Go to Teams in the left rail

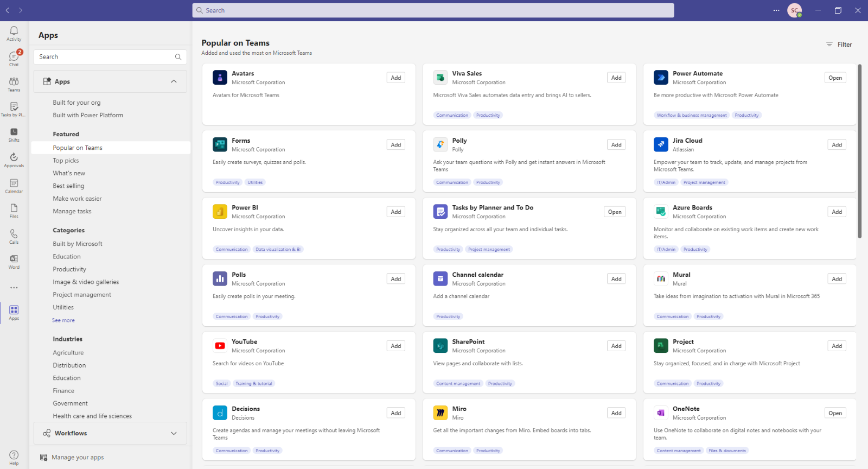pyautogui.click(x=14, y=84)
